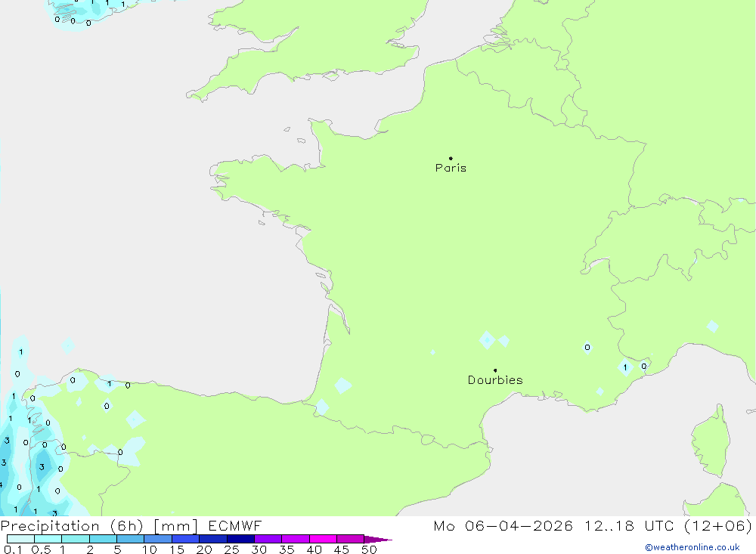Pick the 15–20 mm blue legend swatch
Viewport: 756px width, 554px height.
click(x=186, y=539)
